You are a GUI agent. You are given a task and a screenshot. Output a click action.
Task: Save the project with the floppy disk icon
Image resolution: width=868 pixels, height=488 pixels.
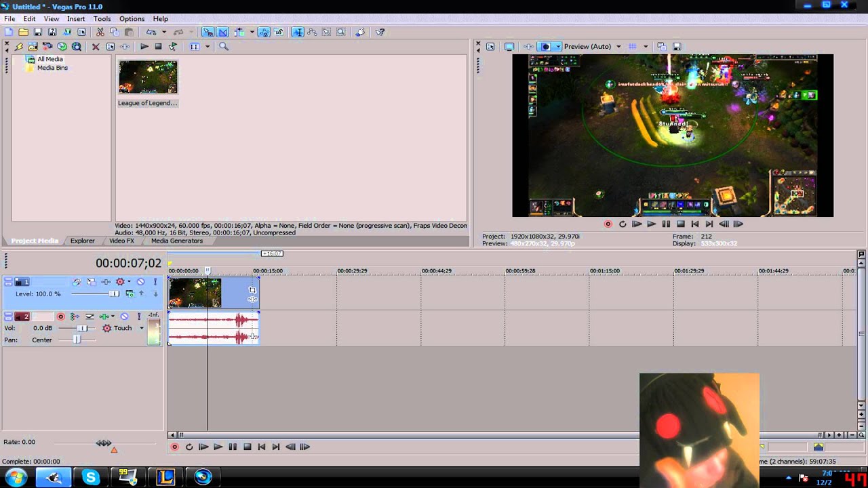point(37,32)
